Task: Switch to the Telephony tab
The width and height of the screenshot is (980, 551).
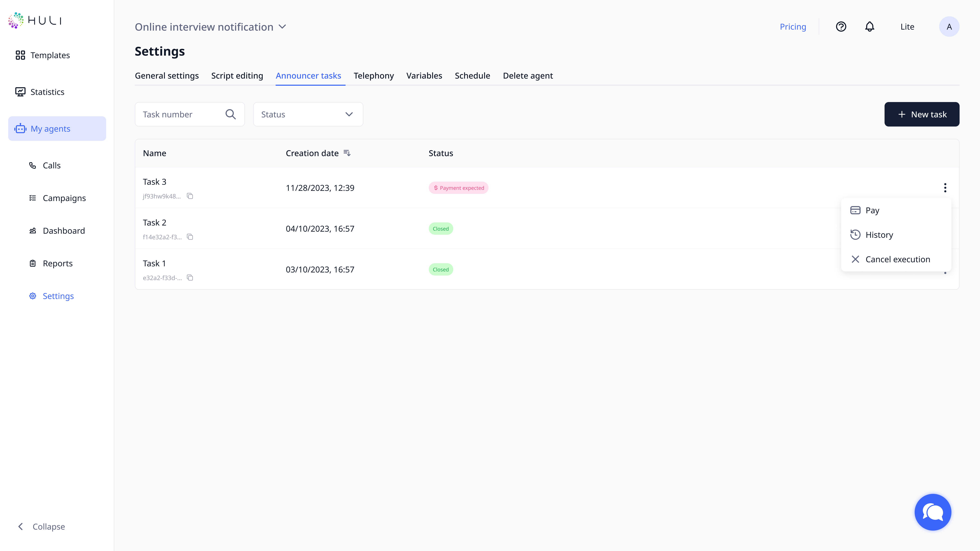Action: click(x=374, y=76)
